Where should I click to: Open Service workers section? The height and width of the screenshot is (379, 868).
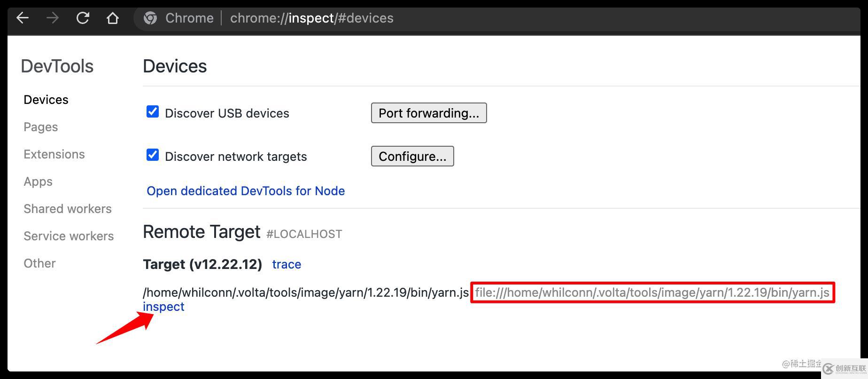click(x=69, y=236)
